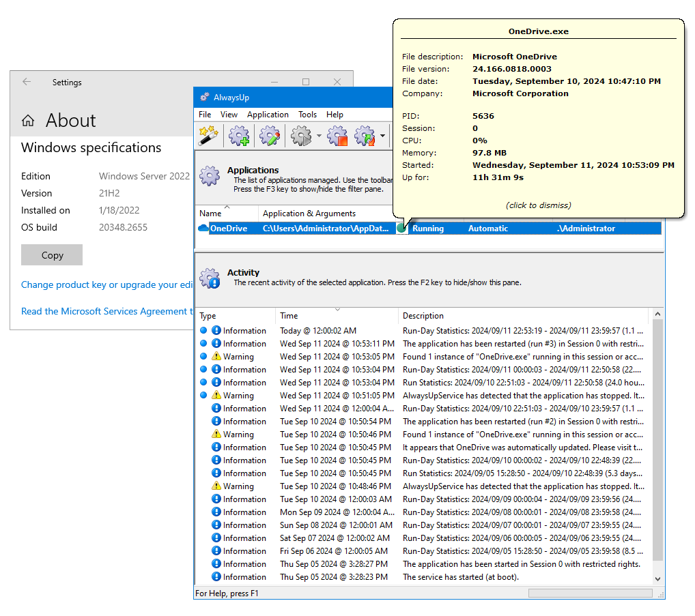Click the AlwaysUp title bar app icon
This screenshot has height=616, width=695.
tap(204, 97)
